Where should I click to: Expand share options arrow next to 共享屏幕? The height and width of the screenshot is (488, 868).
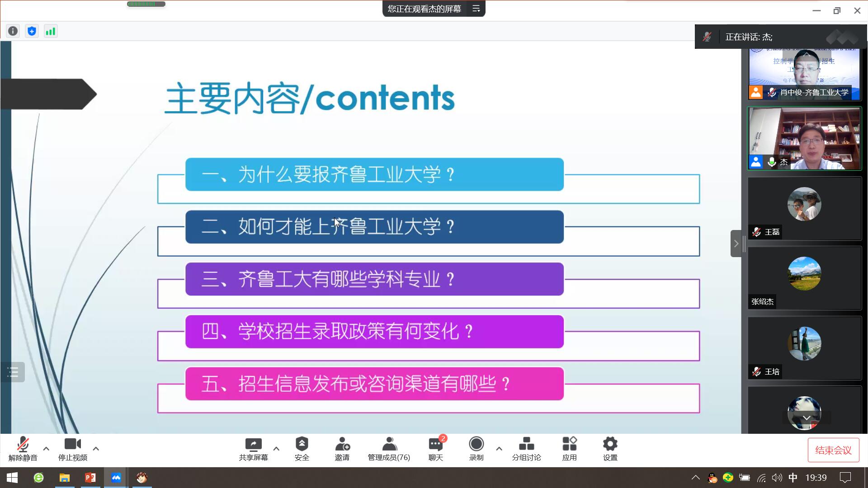(x=276, y=449)
